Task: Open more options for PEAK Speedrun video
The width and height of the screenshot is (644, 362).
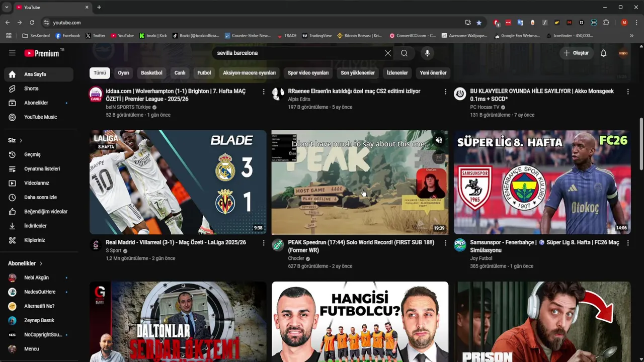Action: click(x=445, y=243)
